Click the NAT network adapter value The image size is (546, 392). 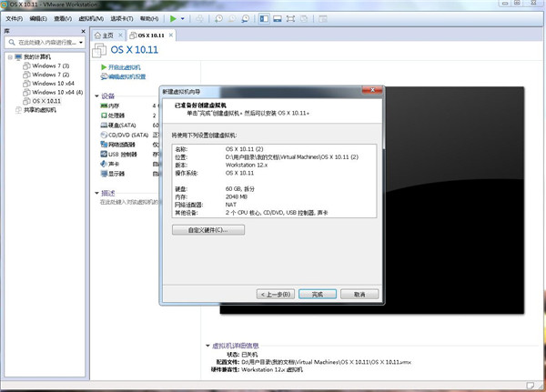click(231, 205)
